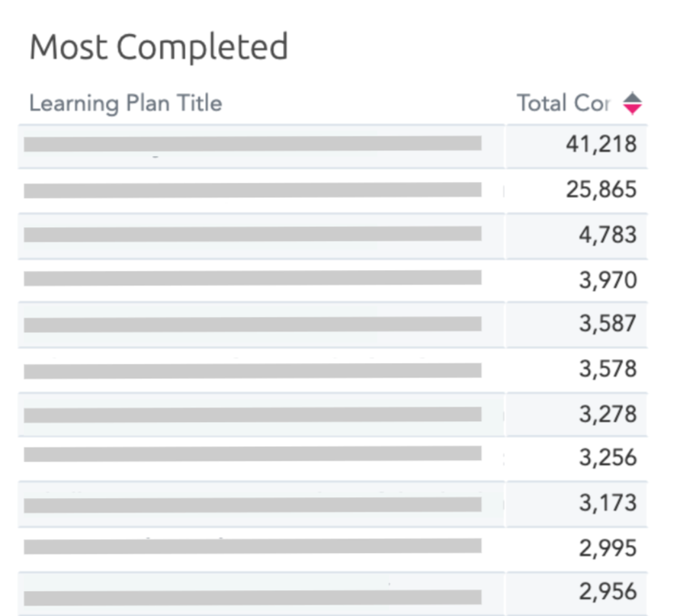Screen dimensions: 674x616
Task: Click the Total Cor column header text
Action: pyautogui.click(x=562, y=103)
